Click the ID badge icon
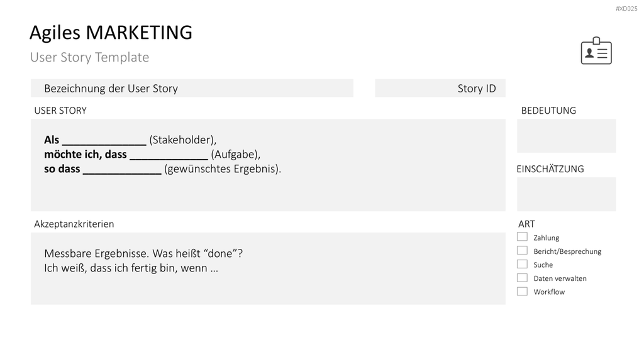Screen dimensions: 644x362 pos(596,51)
